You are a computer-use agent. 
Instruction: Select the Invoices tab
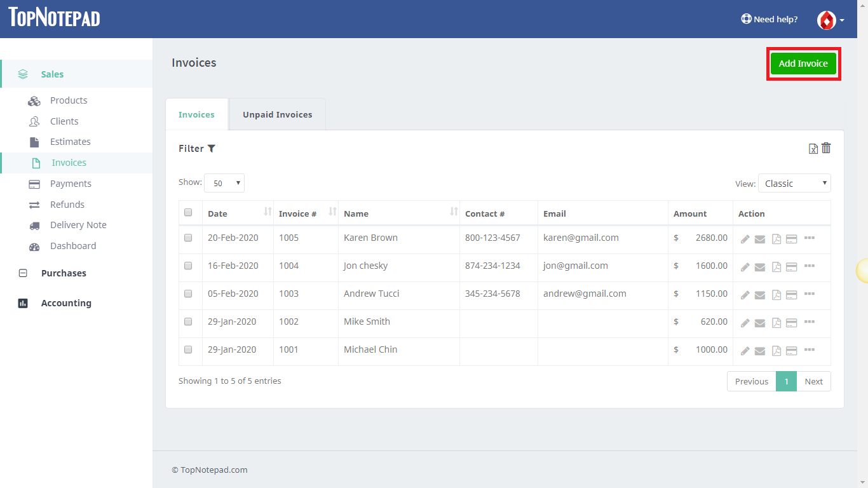coord(196,114)
